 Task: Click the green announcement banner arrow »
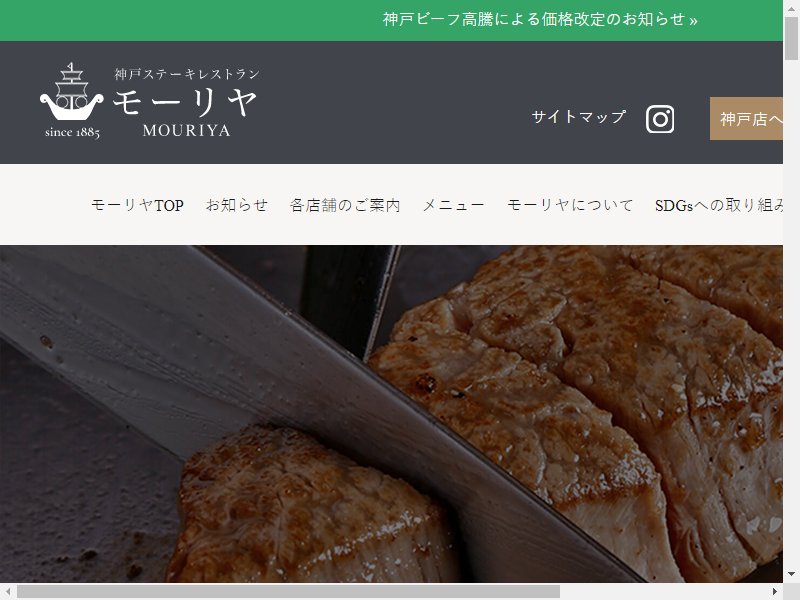click(693, 20)
